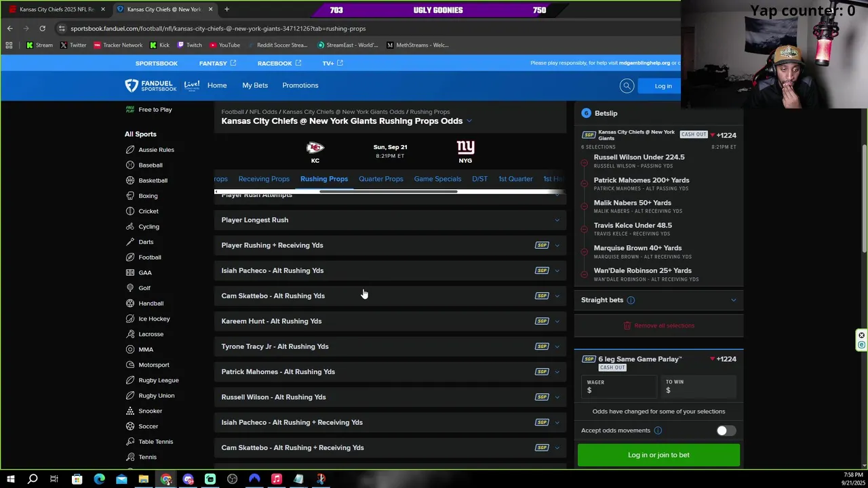
Task: Click the Darts icon in sidebar
Action: (130, 242)
